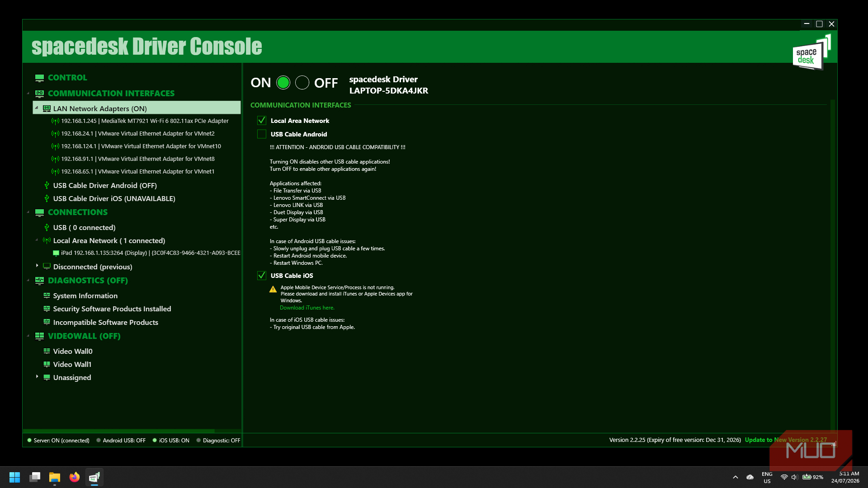The height and width of the screenshot is (488, 868).
Task: Open Firefox from taskbar
Action: (x=75, y=477)
